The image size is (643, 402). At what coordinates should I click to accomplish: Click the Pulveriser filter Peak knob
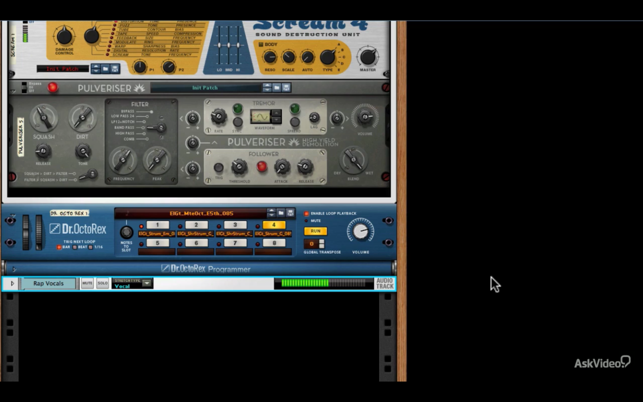coord(157,160)
